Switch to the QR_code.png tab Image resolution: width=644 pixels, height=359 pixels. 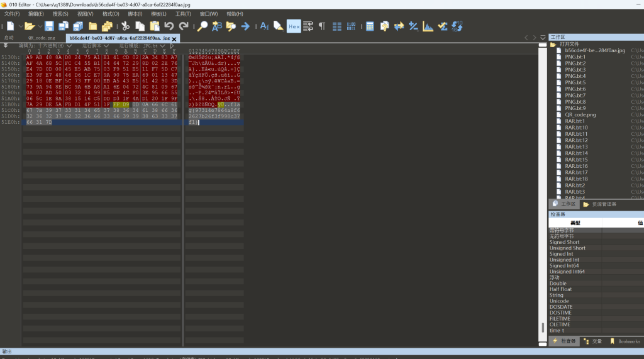pyautogui.click(x=42, y=38)
